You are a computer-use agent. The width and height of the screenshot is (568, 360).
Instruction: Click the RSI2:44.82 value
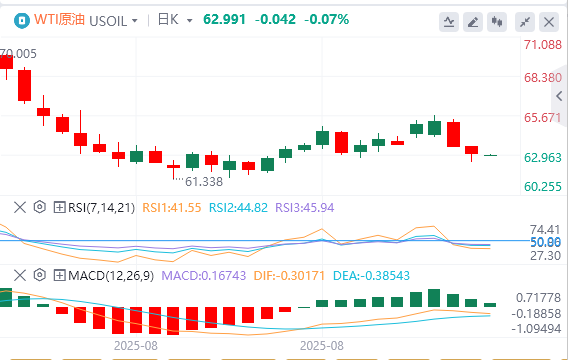tap(238, 208)
